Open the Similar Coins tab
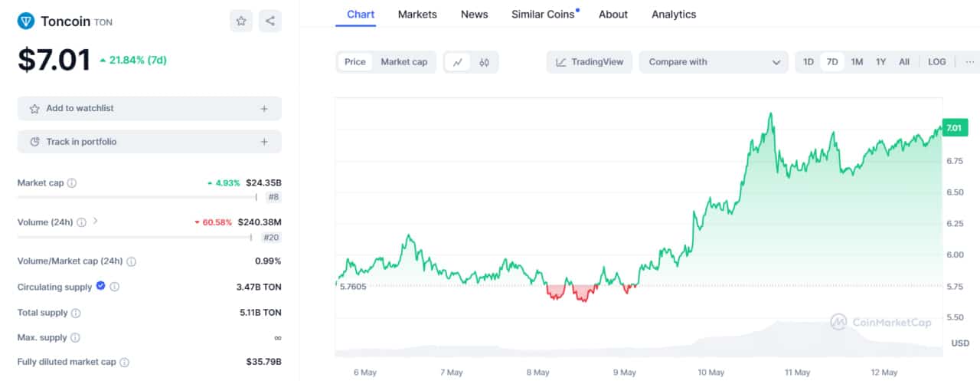The width and height of the screenshot is (980, 381). pyautogui.click(x=544, y=15)
